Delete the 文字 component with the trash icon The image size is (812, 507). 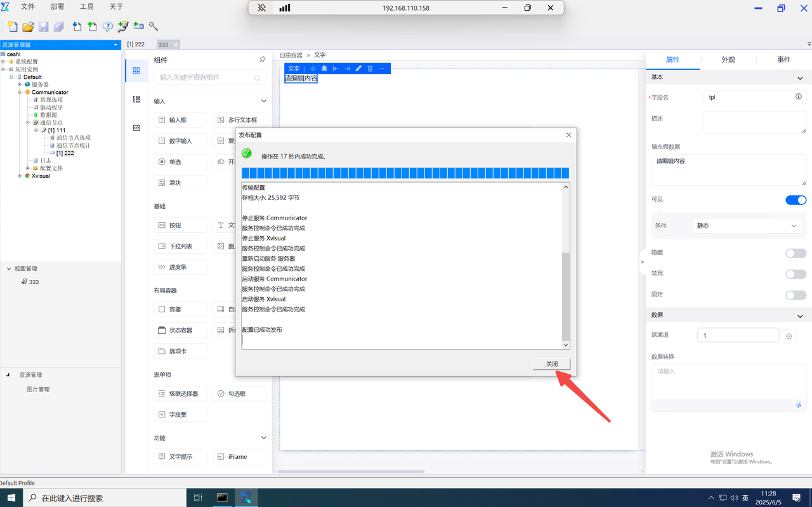point(370,69)
